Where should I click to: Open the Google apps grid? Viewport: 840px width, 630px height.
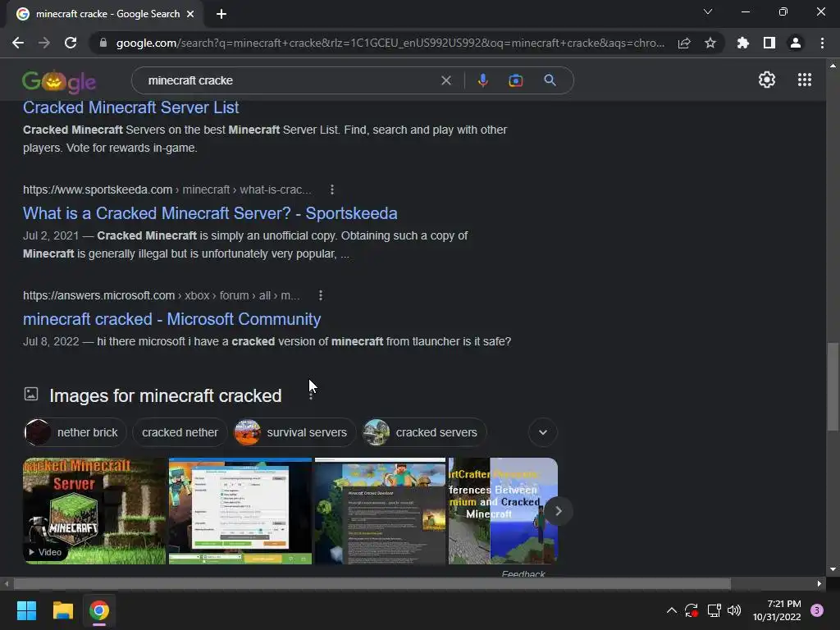point(804,80)
